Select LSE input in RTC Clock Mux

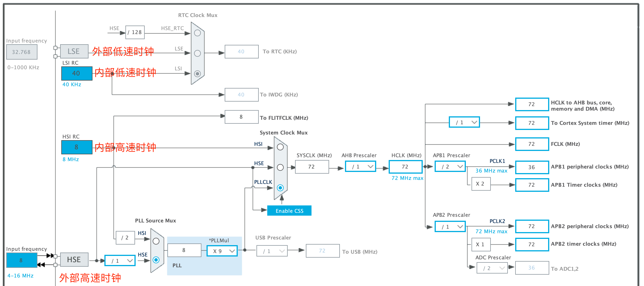pyautogui.click(x=197, y=53)
